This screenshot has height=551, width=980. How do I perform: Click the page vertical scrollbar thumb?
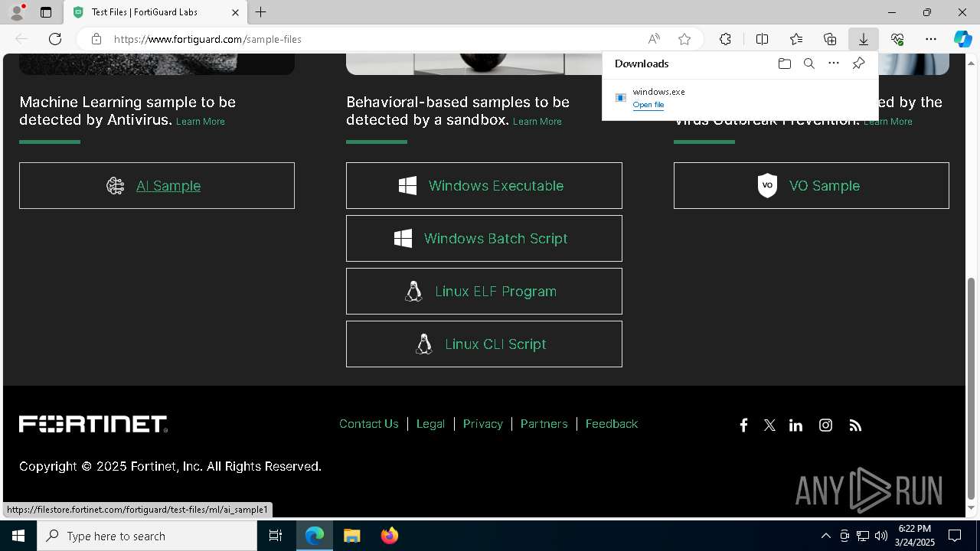click(972, 388)
